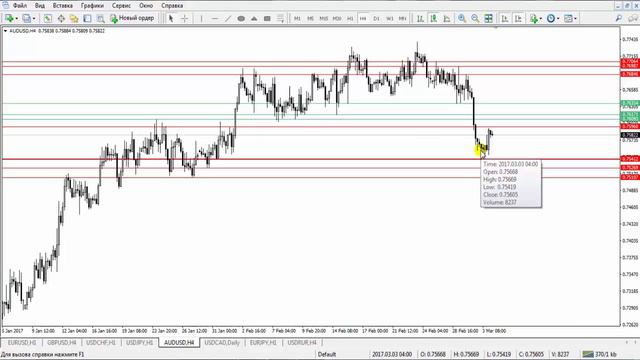Switch to line chart display
Screen dimensions: 640x360
coord(447,18)
